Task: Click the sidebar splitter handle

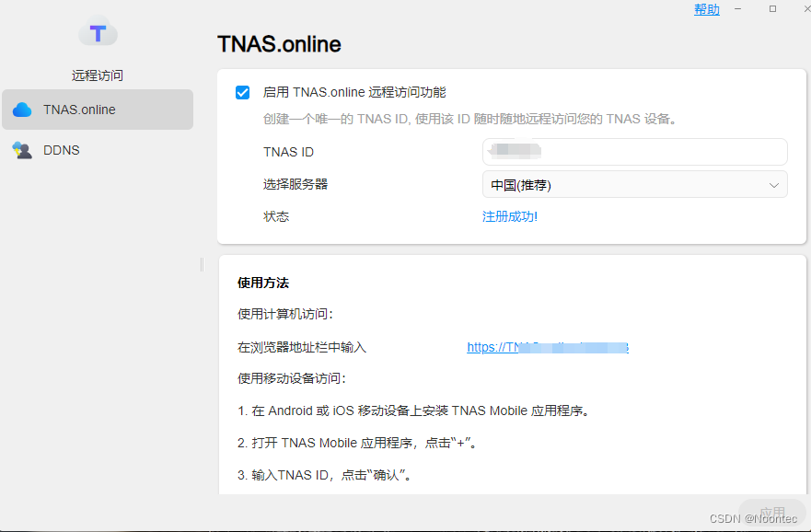Action: click(x=202, y=265)
